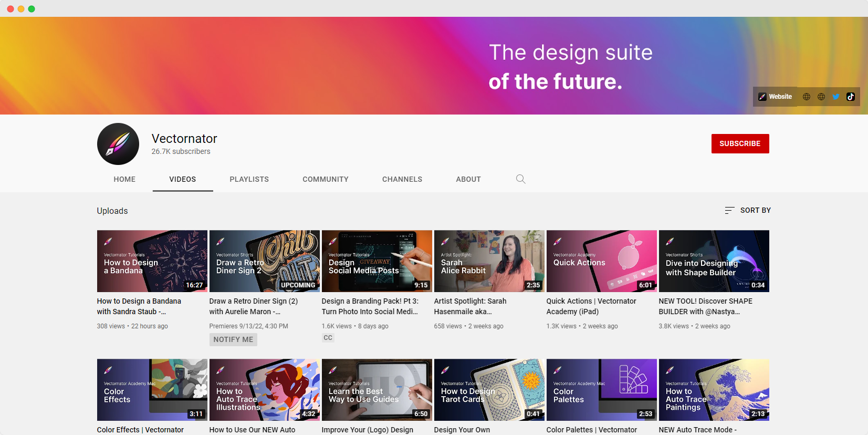
Task: Open the Twitter link icon on the banner
Action: 836,97
